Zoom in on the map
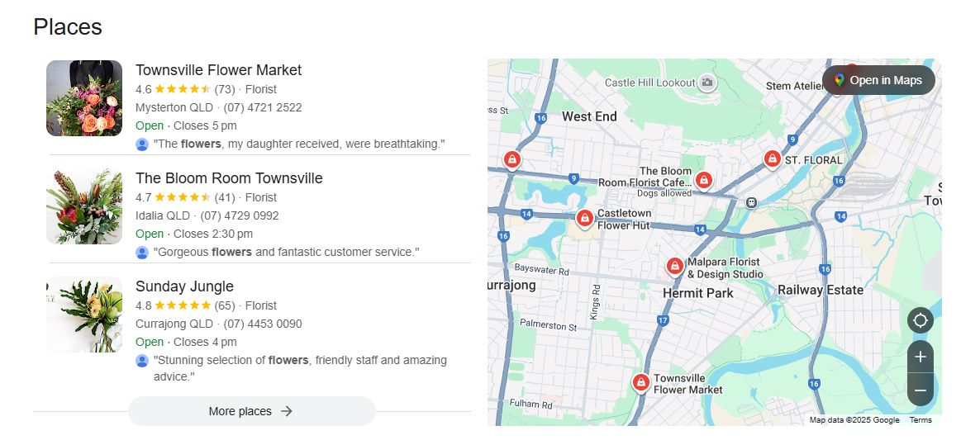The image size is (980, 440). pos(920,357)
